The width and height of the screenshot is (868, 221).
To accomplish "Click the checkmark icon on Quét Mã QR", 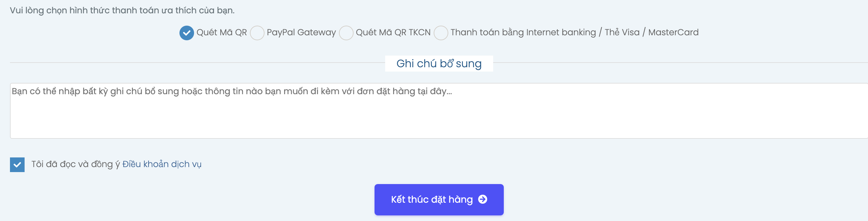I will coord(187,33).
